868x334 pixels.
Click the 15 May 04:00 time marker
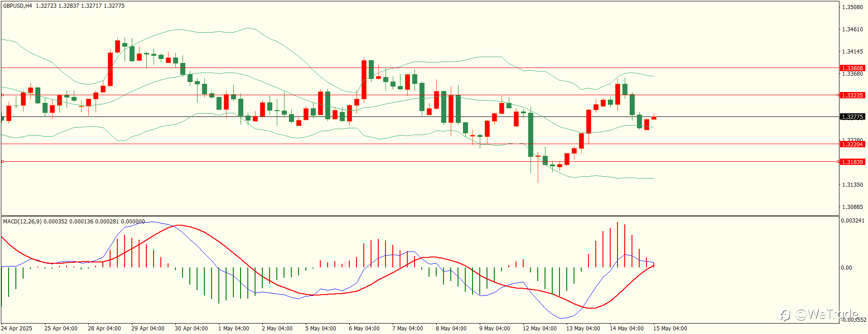[x=670, y=329]
